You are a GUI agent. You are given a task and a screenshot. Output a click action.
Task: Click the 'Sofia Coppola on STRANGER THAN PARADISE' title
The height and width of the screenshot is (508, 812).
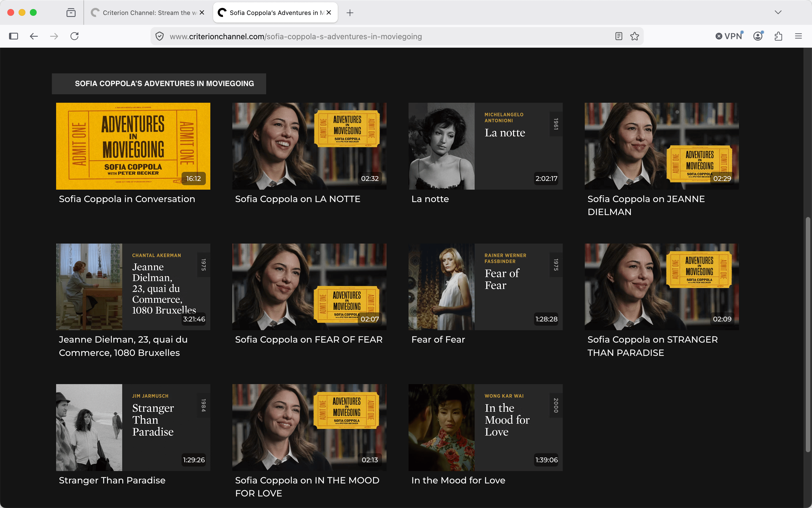pyautogui.click(x=653, y=346)
